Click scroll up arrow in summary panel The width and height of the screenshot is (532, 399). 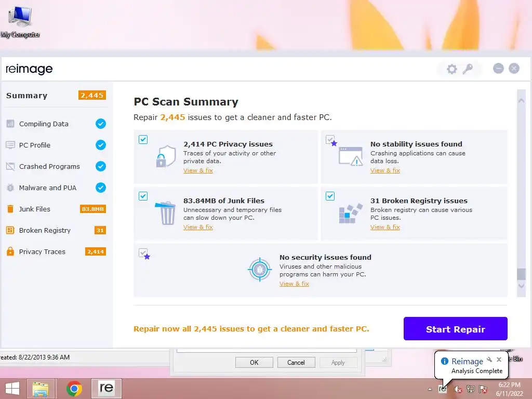[521, 100]
